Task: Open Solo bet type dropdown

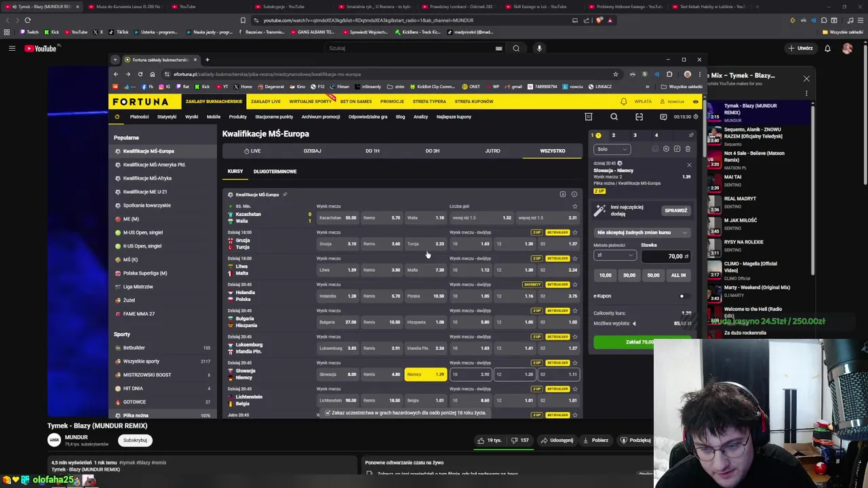Action: pyautogui.click(x=612, y=149)
